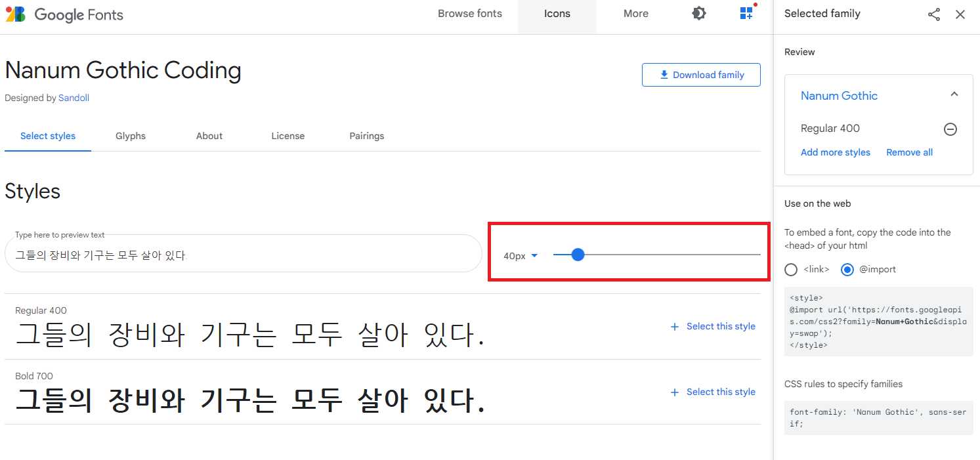Open the Icons tab
This screenshot has height=460, width=980.
(x=557, y=14)
